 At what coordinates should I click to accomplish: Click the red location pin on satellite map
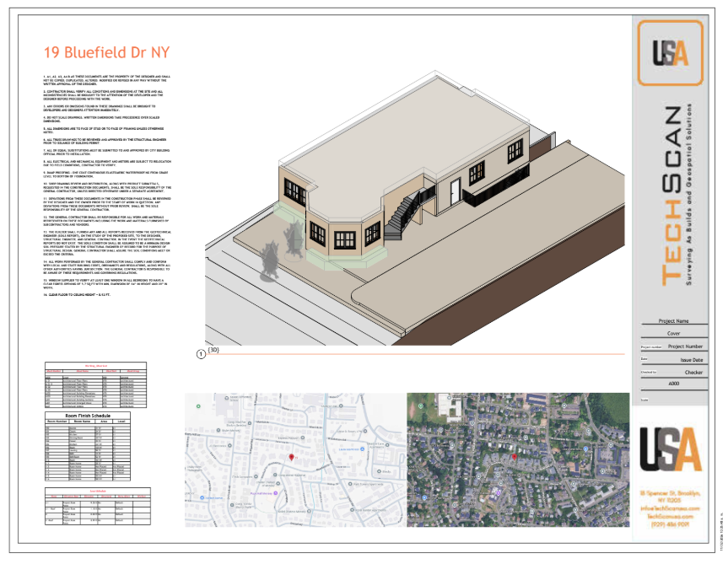[515, 456]
